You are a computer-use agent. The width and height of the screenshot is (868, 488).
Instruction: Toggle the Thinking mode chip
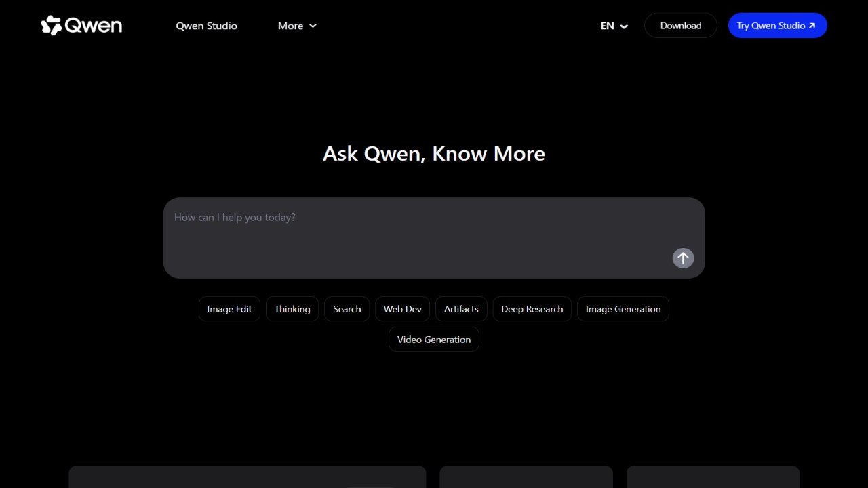(x=292, y=309)
